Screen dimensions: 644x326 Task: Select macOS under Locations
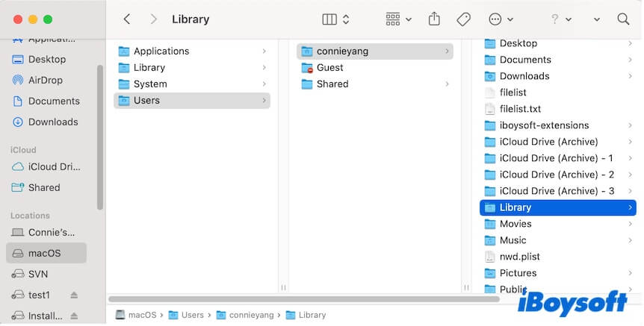tap(44, 253)
